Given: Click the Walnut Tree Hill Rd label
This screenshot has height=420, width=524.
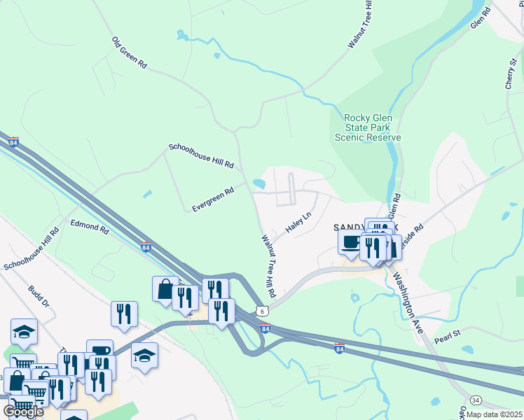Looking at the screenshot, I should pyautogui.click(x=269, y=266).
